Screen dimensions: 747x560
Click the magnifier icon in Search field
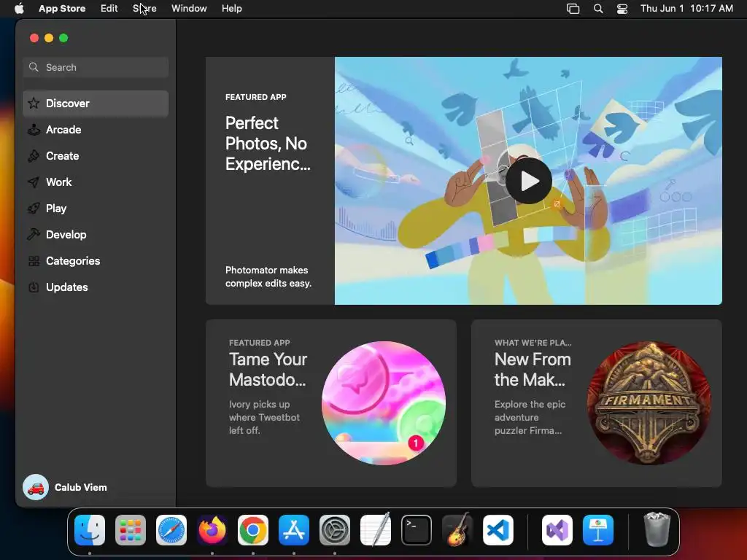[x=34, y=67]
